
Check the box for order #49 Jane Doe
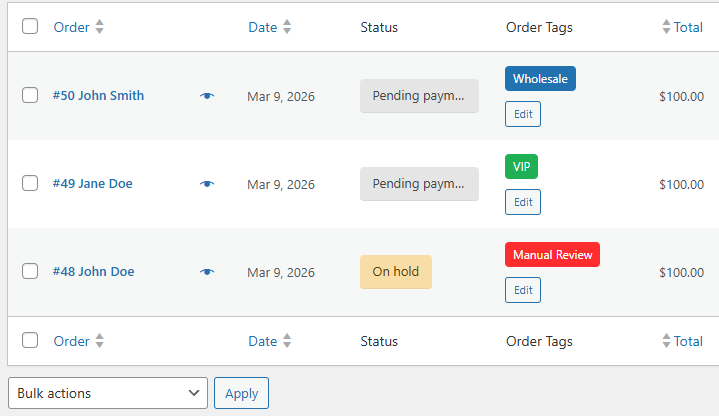[x=30, y=183]
